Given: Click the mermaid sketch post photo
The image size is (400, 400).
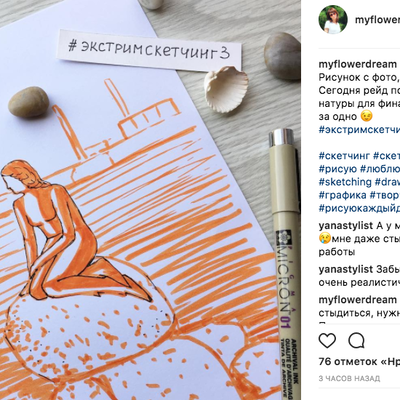Looking at the screenshot, I should 150,200.
